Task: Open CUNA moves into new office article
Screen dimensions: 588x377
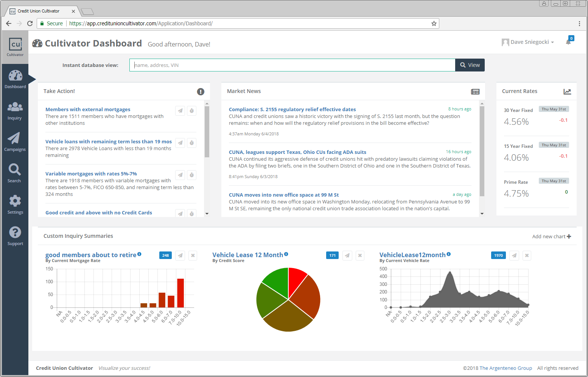Action: pos(284,195)
